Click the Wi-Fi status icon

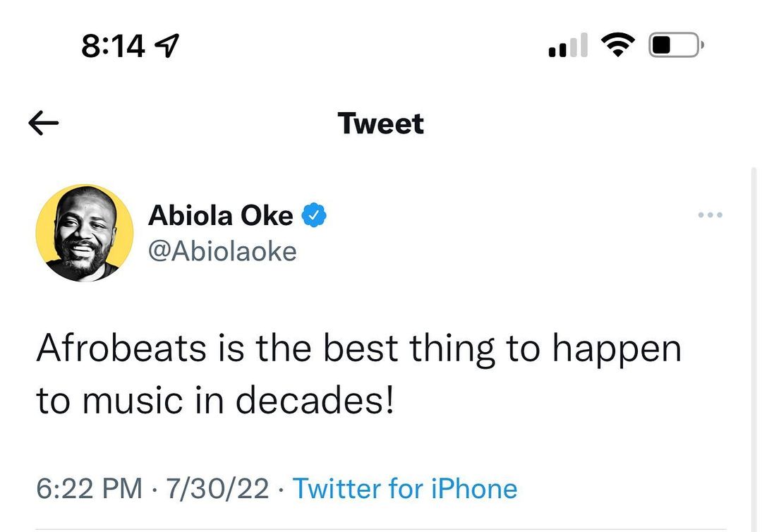pos(618,46)
